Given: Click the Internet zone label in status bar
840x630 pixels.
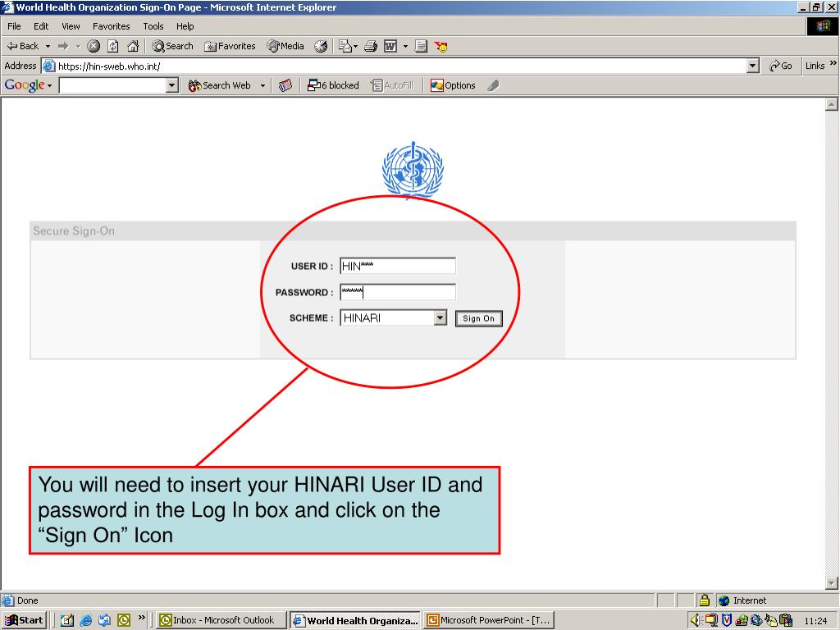Looking at the screenshot, I should click(x=750, y=600).
